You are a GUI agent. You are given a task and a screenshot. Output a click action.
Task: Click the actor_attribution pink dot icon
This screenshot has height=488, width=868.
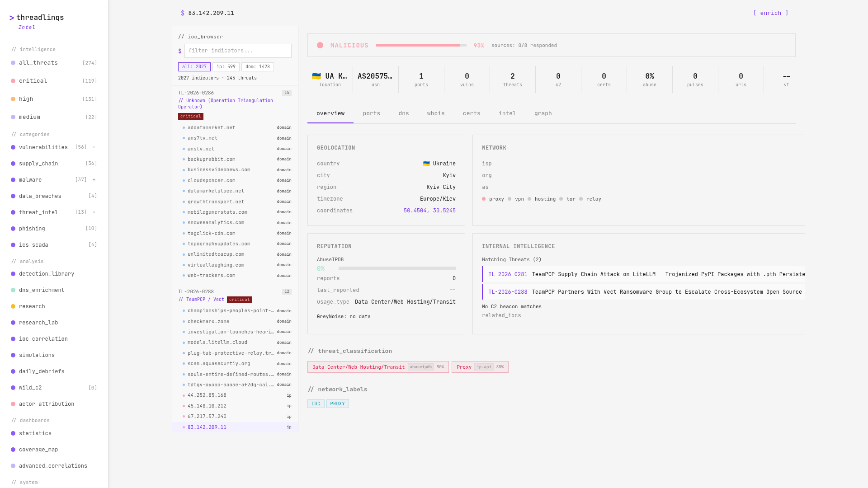pyautogui.click(x=13, y=404)
